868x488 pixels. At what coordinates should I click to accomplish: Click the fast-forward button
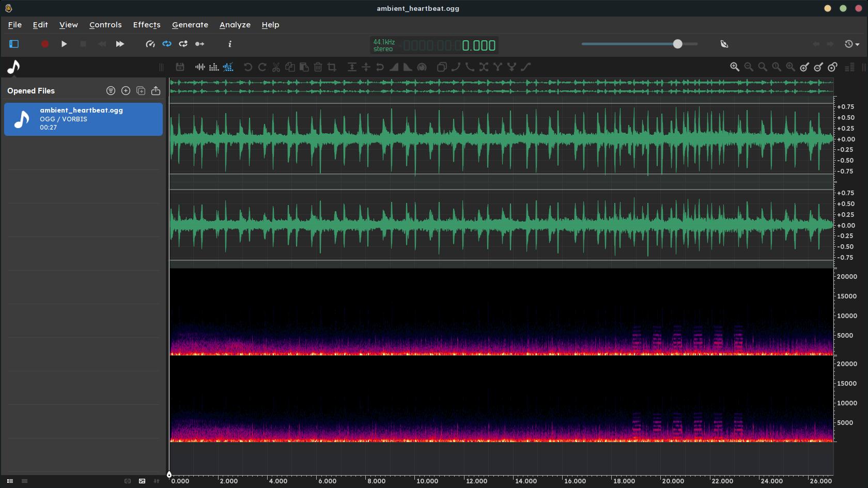click(120, 44)
